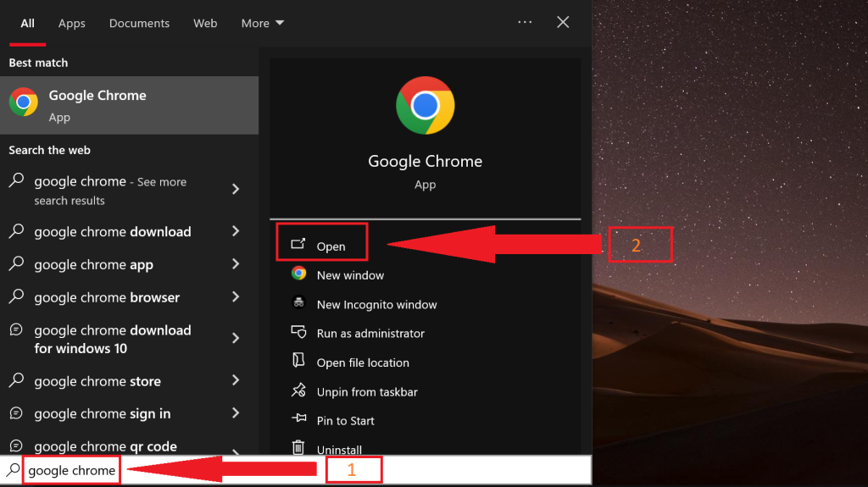Expand the google chrome app suggestion chevron
868x487 pixels.
point(236,264)
